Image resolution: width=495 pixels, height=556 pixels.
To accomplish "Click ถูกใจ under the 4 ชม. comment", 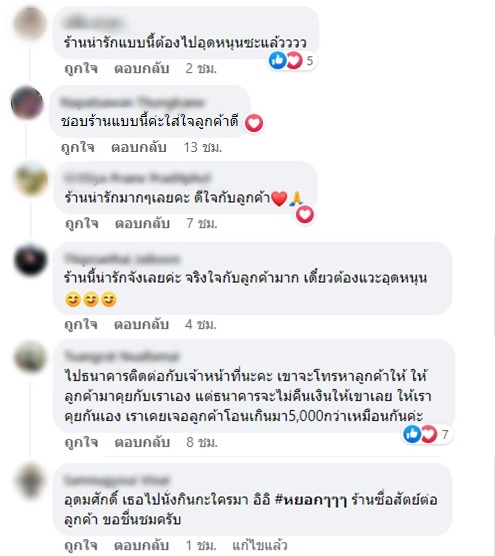I will (81, 324).
